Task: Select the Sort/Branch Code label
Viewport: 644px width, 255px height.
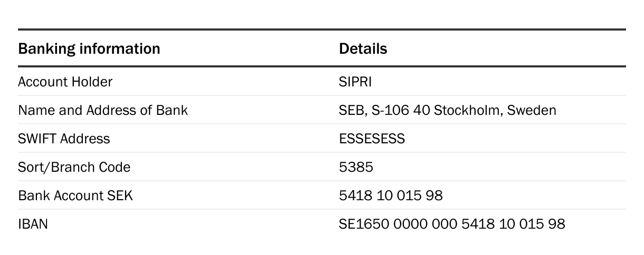Action: click(x=74, y=167)
